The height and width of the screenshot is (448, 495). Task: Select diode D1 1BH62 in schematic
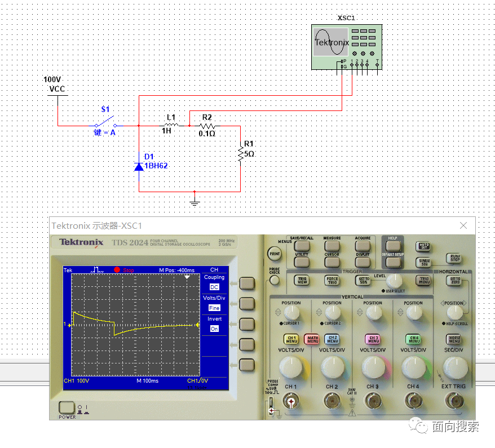point(139,166)
